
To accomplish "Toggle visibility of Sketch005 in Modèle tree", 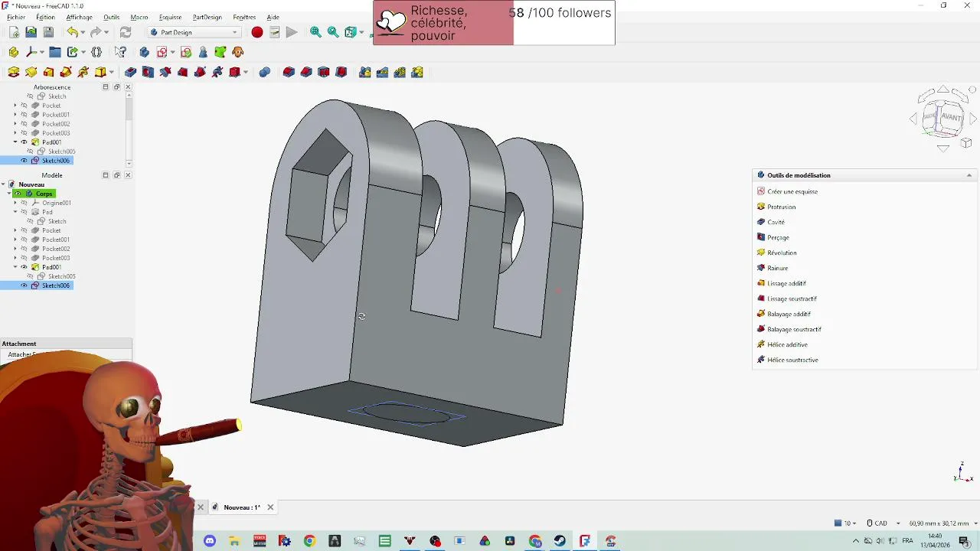I will point(30,276).
